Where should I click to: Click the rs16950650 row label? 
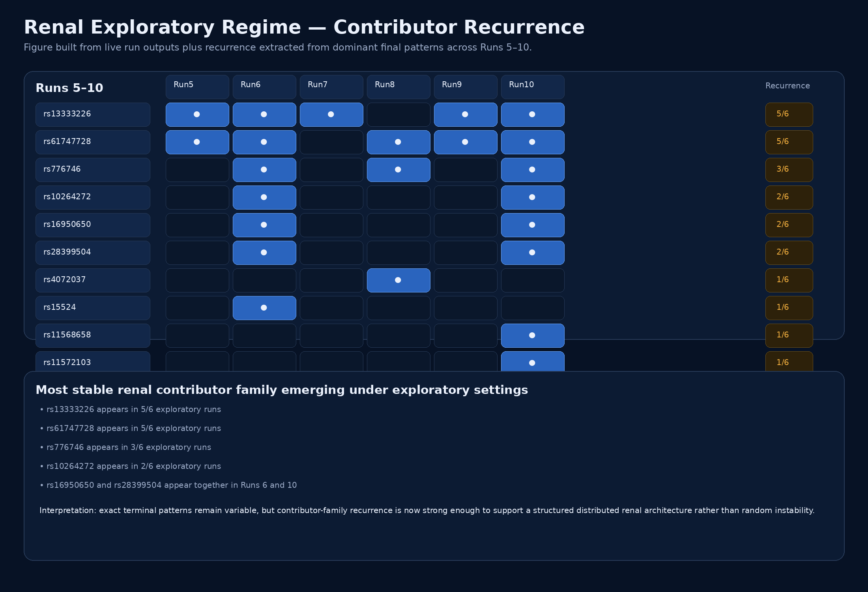pyautogui.click(x=93, y=225)
